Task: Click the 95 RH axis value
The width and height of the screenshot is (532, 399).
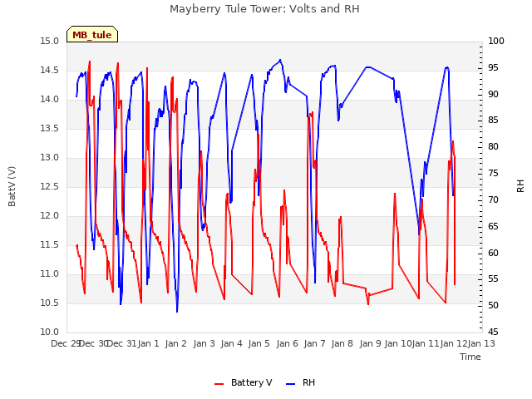Action: [493, 68]
